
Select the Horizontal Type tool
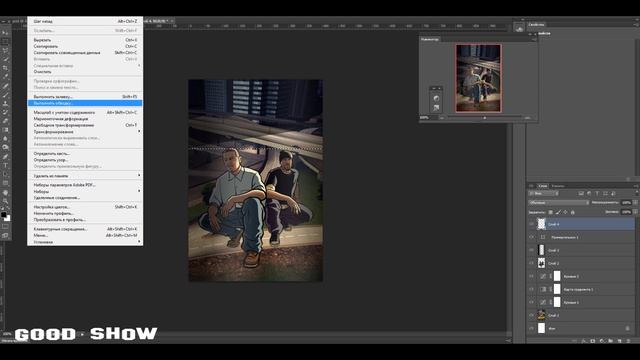5,165
